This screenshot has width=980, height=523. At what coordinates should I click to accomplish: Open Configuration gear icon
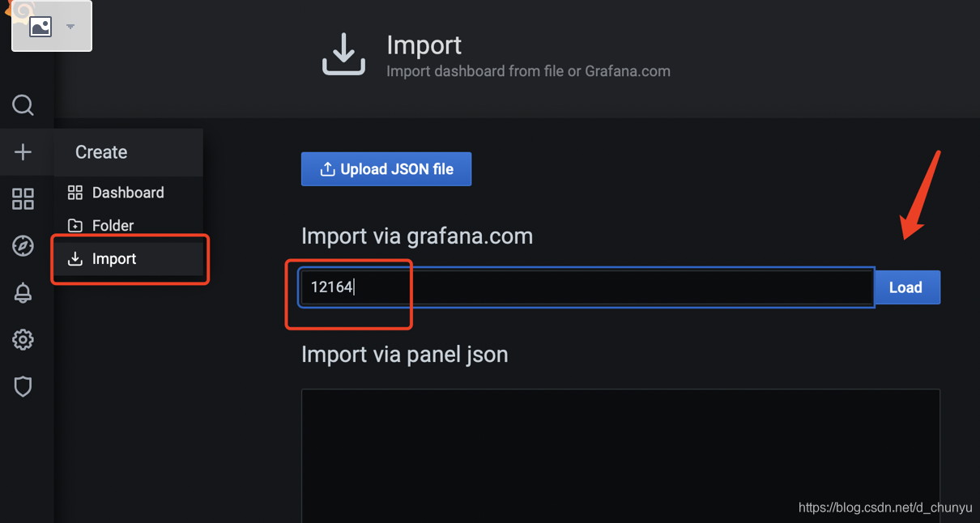pyautogui.click(x=23, y=339)
